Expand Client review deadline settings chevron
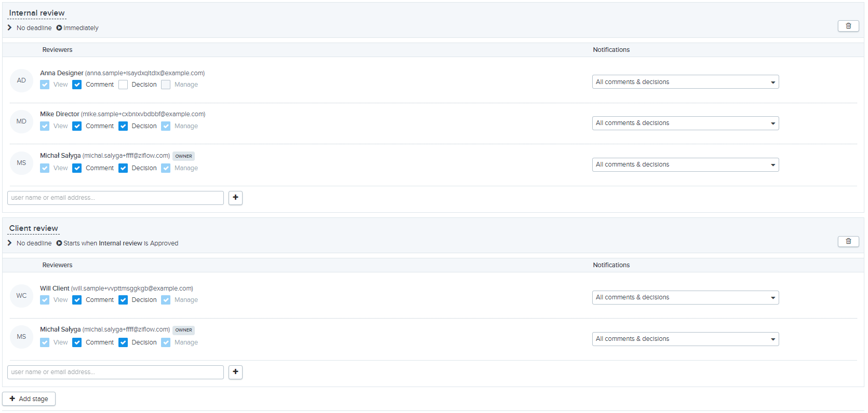Screen dimensions: 868x413 [x=10, y=243]
